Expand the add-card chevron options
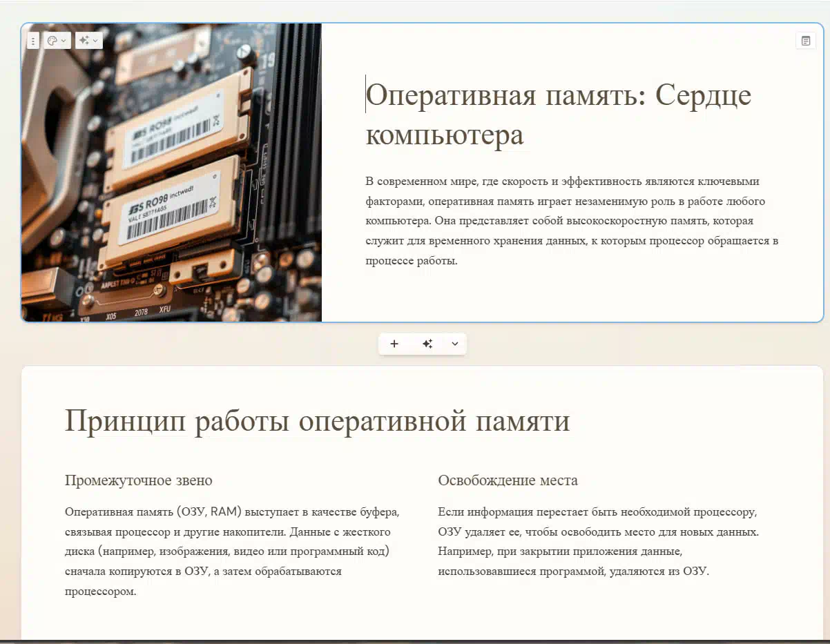This screenshot has height=644, width=830. (454, 344)
